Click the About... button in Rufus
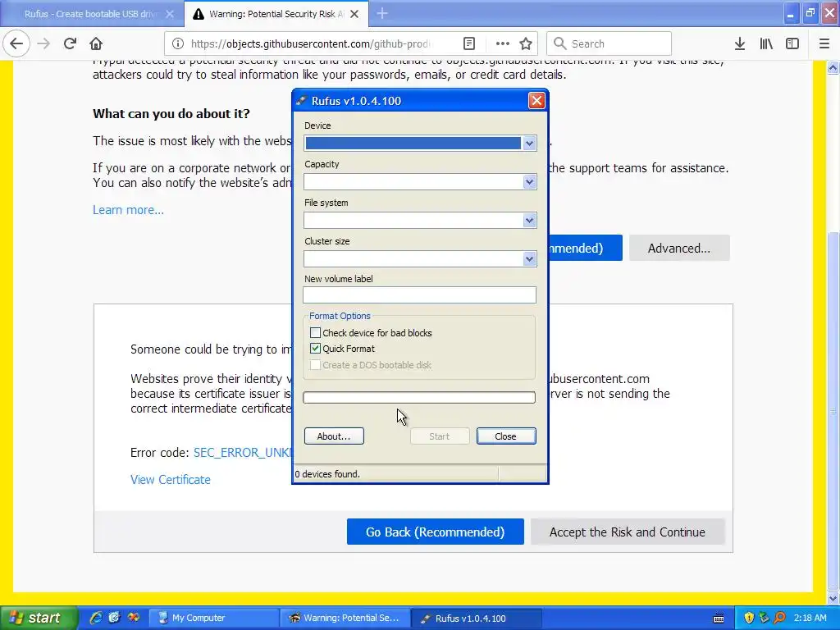840x630 pixels. tap(334, 436)
